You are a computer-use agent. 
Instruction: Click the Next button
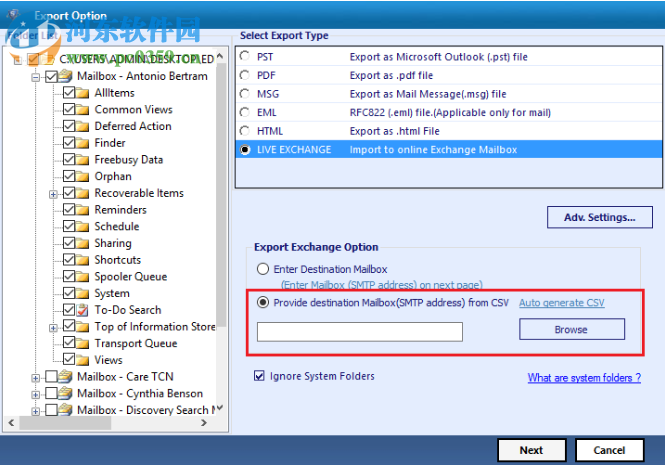531,450
